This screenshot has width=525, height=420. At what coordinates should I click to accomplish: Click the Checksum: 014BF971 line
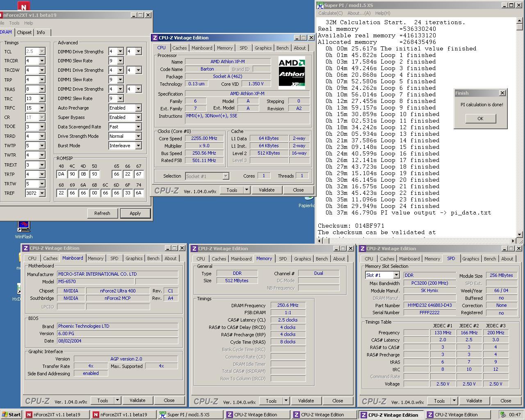pyautogui.click(x=351, y=226)
